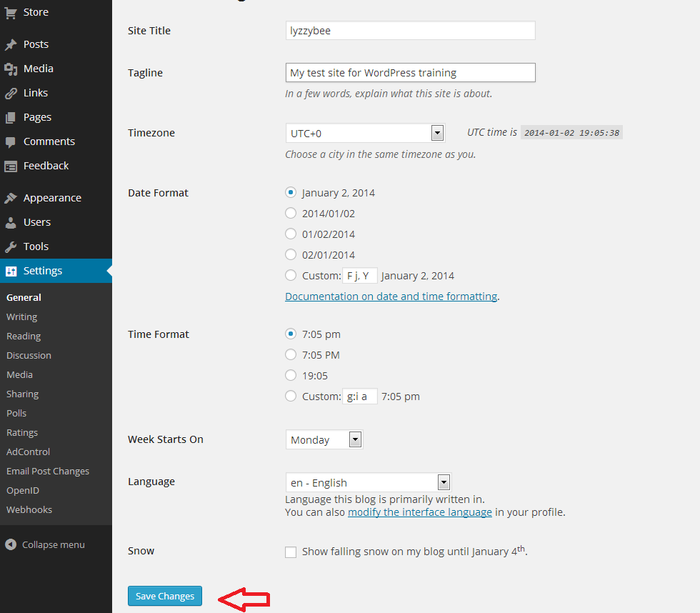Click the Appearance paintbrush icon
Screen dimensions: 700x613
(11, 198)
